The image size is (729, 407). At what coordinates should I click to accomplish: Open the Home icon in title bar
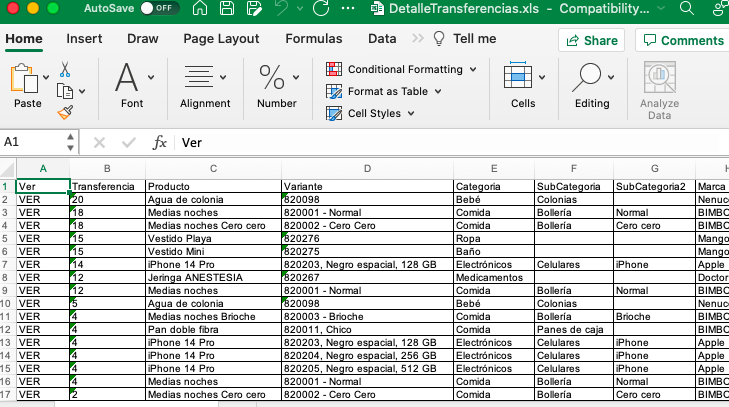point(200,8)
